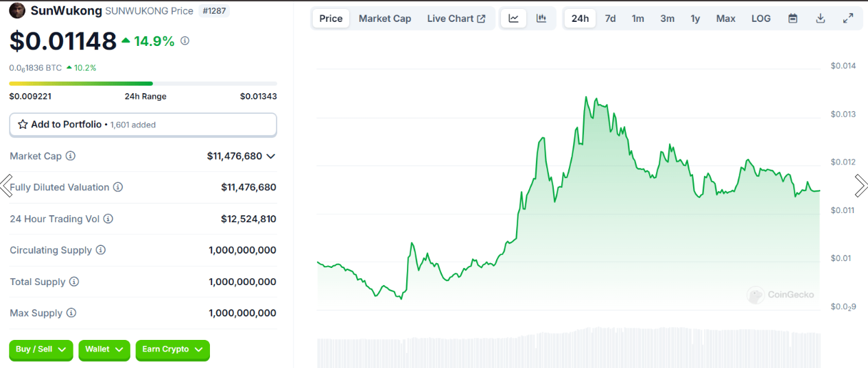Click the volume bars below the chart

pos(568,348)
